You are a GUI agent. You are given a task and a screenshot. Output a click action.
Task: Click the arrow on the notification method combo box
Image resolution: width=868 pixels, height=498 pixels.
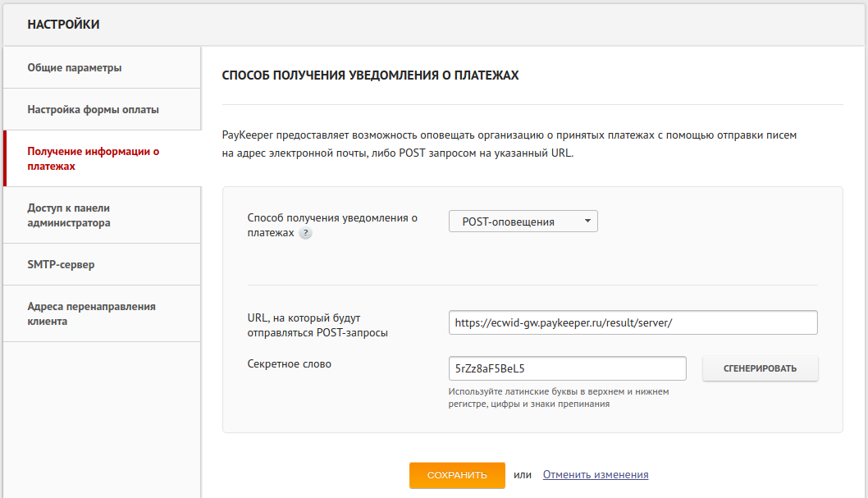click(x=587, y=222)
